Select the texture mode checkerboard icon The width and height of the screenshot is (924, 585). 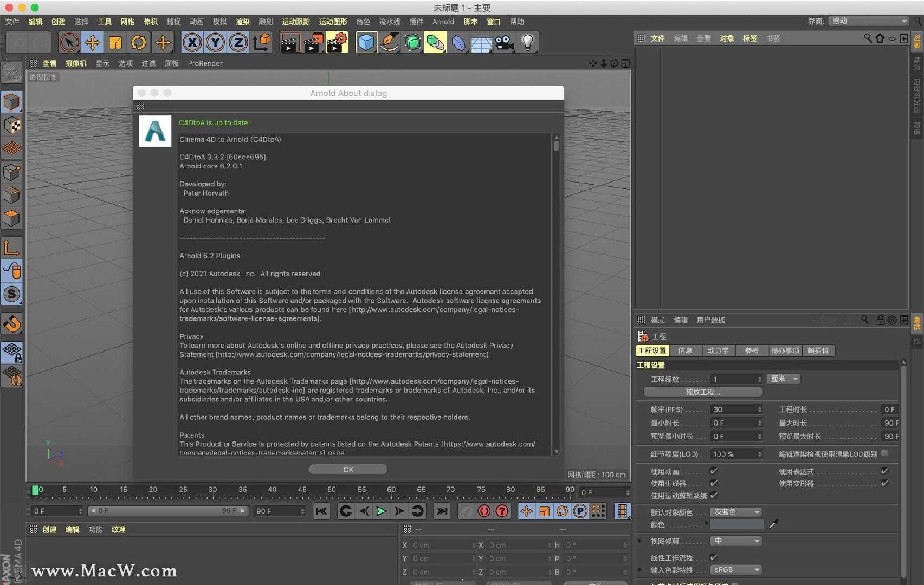coord(12,125)
